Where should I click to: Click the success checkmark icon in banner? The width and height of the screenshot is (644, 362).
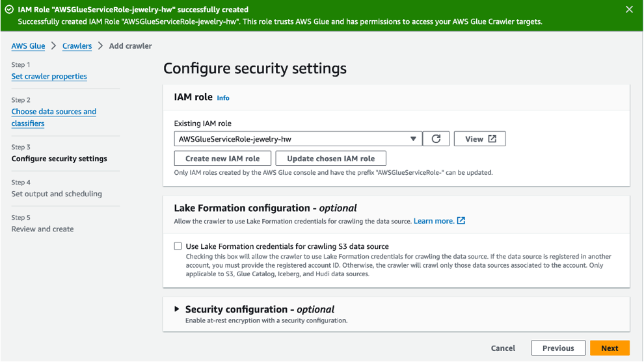point(9,10)
